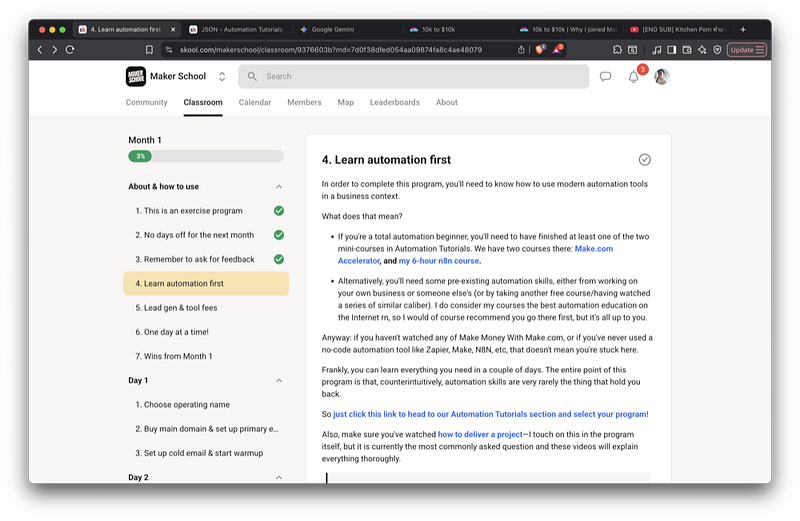
Task: Toggle the lesson completion checkmark circle
Action: (x=644, y=160)
